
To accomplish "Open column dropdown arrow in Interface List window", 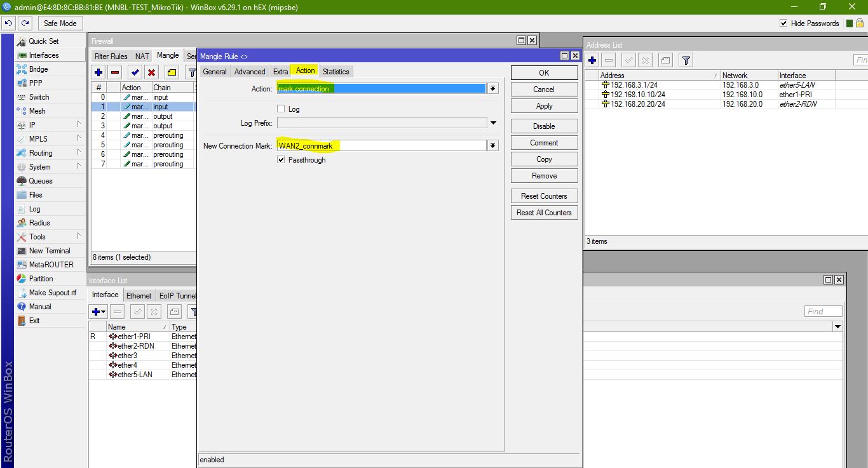I will 837,326.
